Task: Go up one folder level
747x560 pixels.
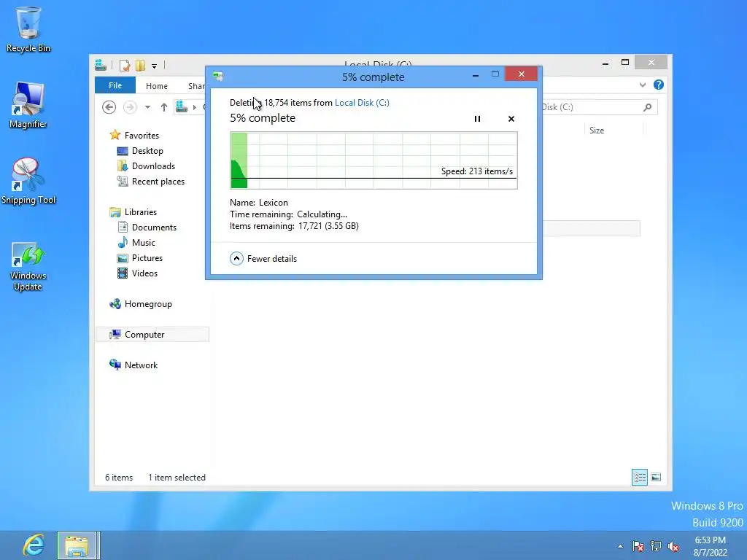Action: 164,107
